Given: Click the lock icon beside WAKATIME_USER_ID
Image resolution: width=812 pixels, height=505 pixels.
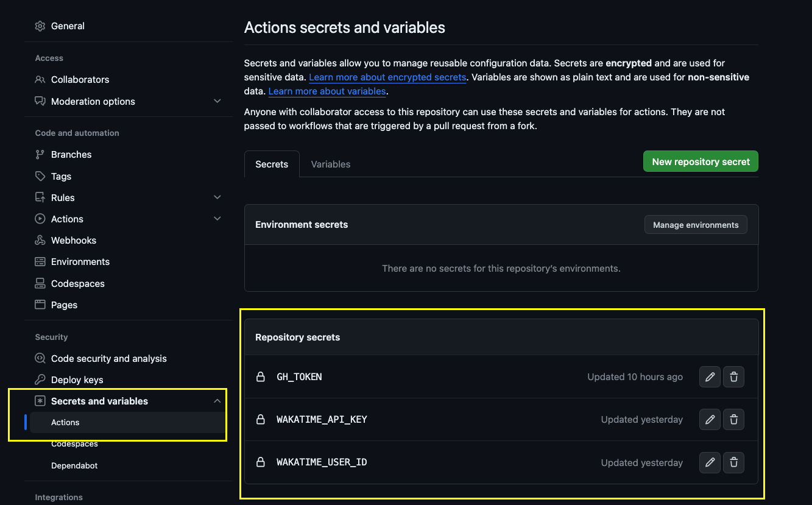Looking at the screenshot, I should point(261,462).
